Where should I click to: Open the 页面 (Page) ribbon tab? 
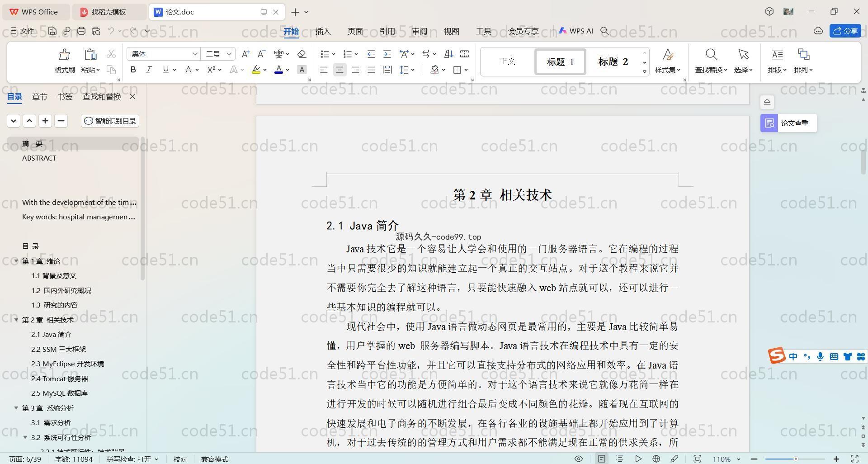pos(355,31)
